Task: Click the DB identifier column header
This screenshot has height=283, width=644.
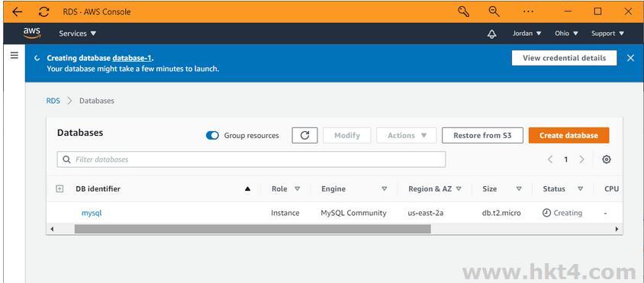Action: (x=98, y=189)
